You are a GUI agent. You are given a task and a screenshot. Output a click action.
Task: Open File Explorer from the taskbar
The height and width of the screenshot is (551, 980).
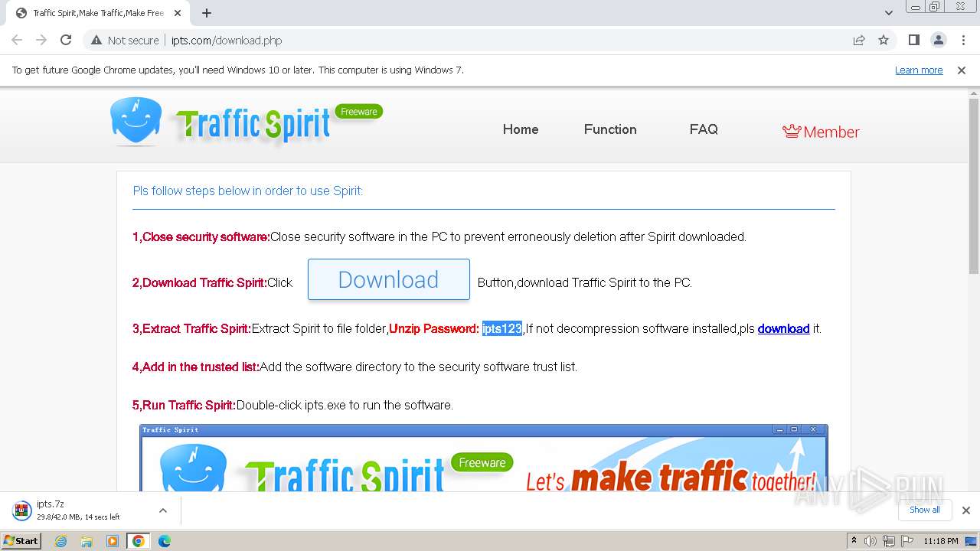click(87, 541)
